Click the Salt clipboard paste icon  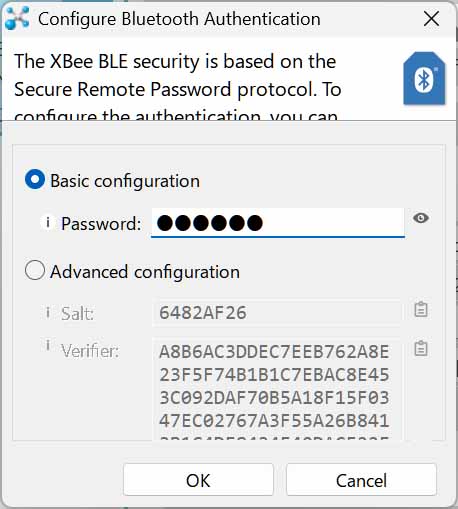coord(421,309)
